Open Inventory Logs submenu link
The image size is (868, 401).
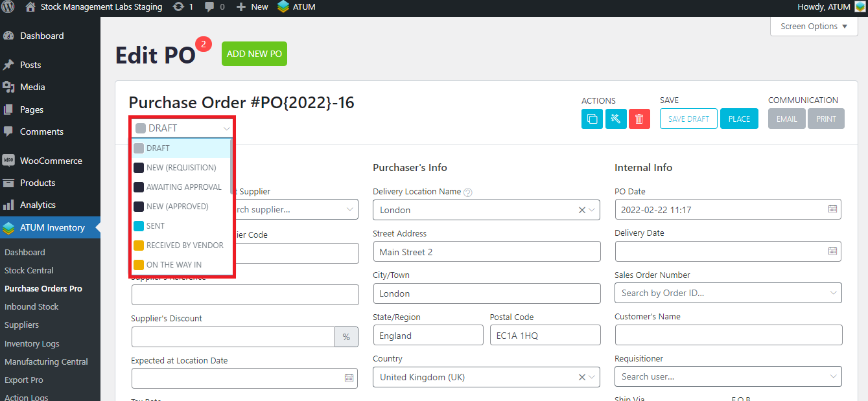click(32, 344)
